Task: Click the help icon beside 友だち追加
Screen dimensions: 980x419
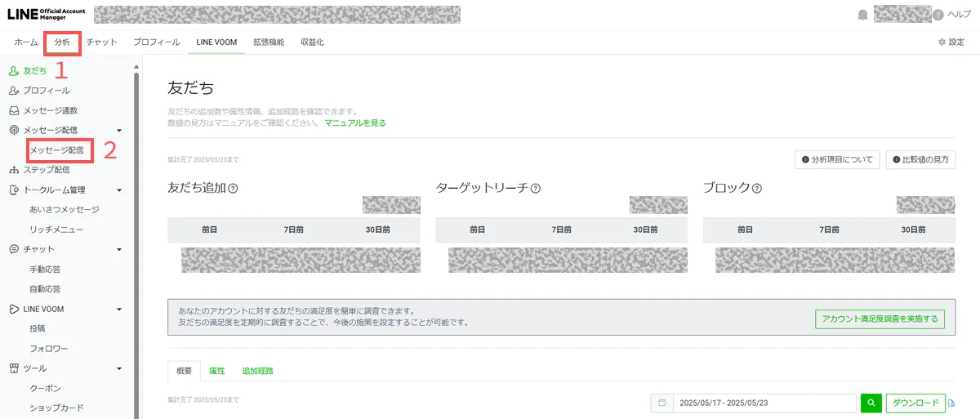Action: (x=233, y=189)
